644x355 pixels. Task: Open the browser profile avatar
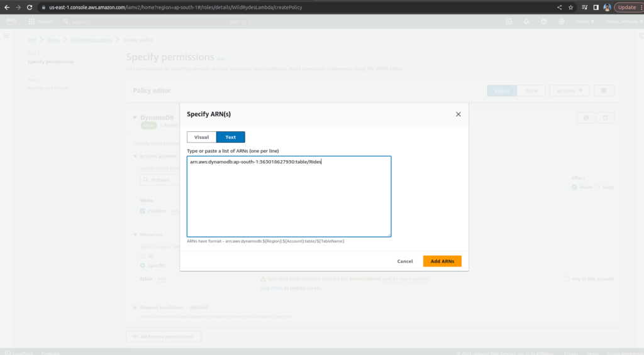(x=607, y=8)
